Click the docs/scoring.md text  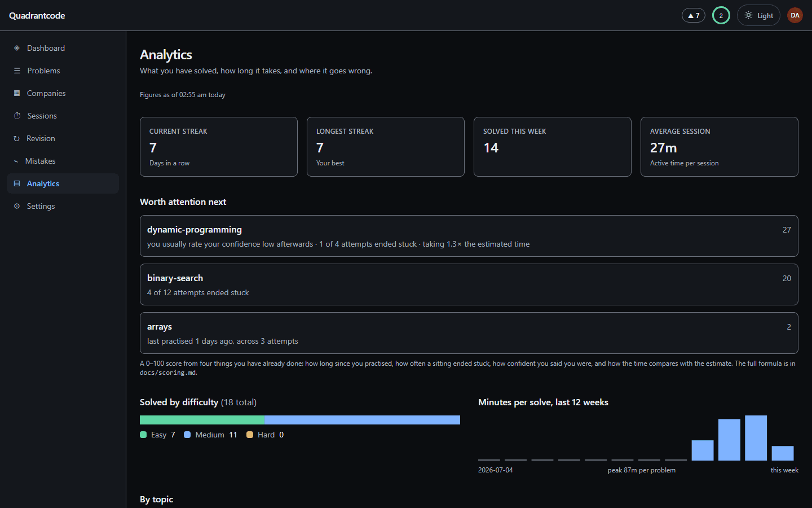point(167,373)
